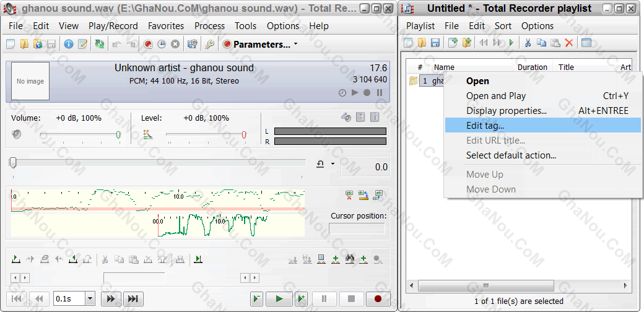Click the No image album art thumbnail
Image resolution: width=644 pixels, height=312 pixels.
30,81
